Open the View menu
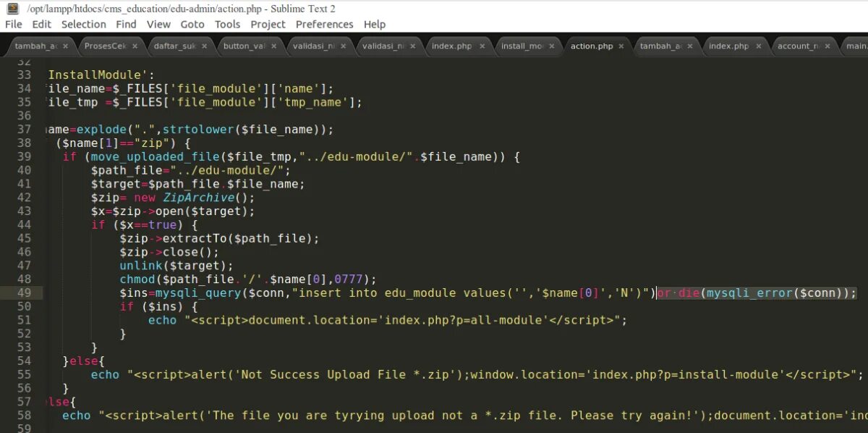 click(158, 24)
